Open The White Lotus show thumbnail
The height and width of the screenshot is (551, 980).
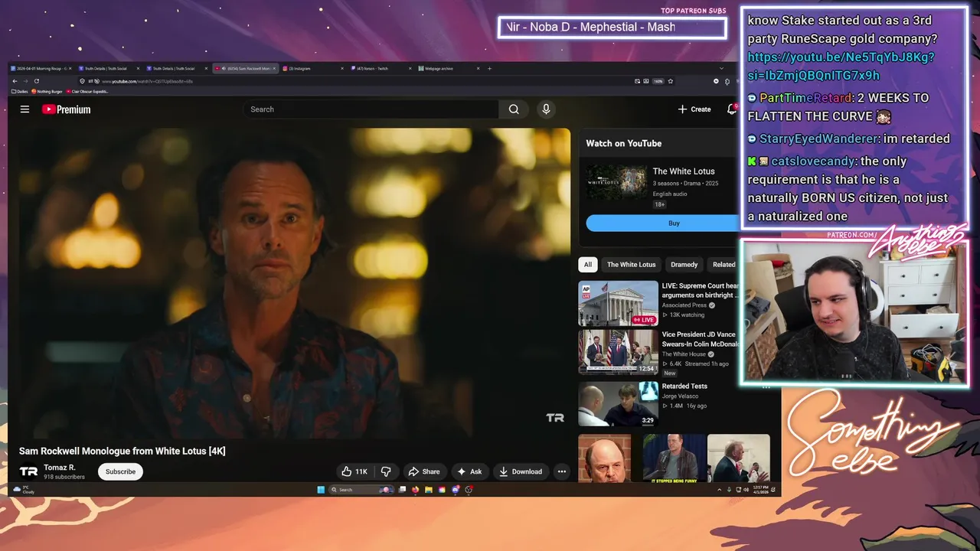(x=617, y=182)
